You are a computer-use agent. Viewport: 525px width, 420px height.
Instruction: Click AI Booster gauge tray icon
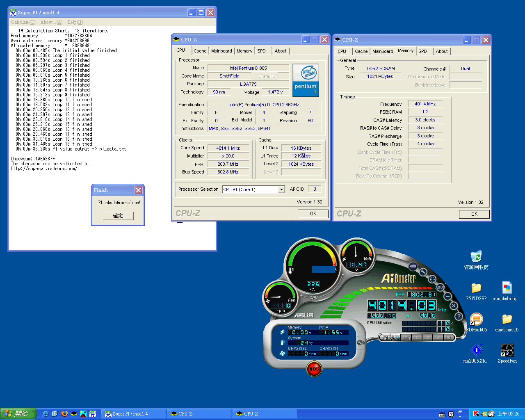[491, 413]
